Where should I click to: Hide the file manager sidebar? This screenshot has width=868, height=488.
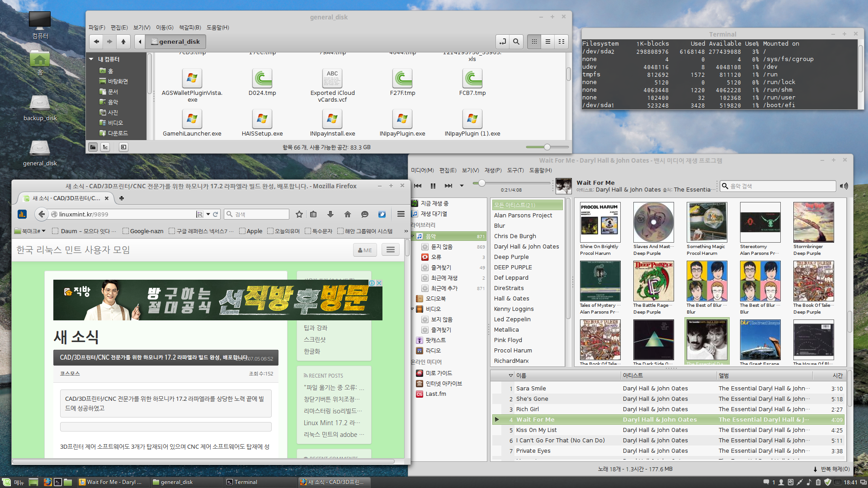pos(123,147)
